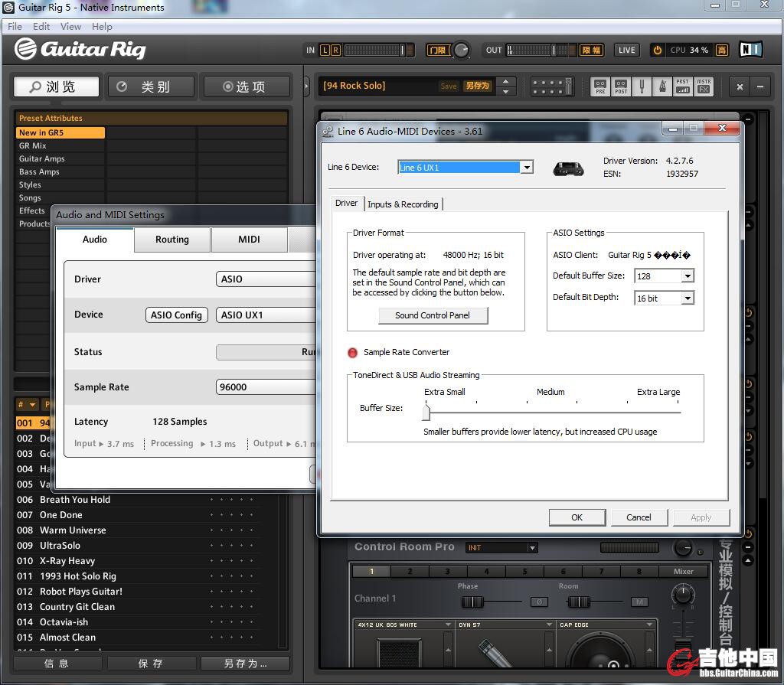Open the Tapedeck Post module
The height and width of the screenshot is (685, 784).
(x=621, y=86)
